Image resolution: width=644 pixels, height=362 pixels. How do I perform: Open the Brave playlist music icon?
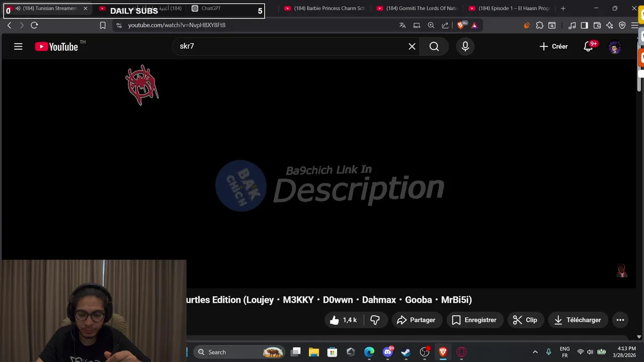coord(572,25)
